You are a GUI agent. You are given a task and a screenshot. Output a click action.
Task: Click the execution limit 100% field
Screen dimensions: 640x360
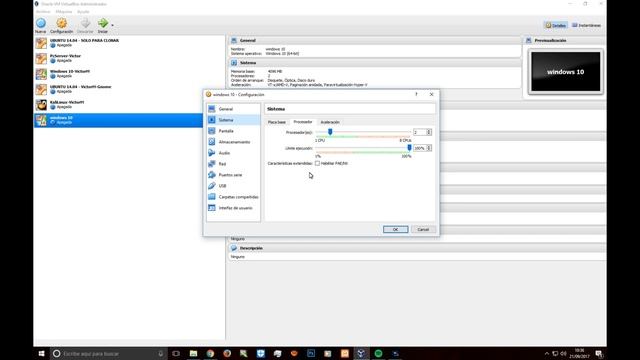tap(419, 148)
